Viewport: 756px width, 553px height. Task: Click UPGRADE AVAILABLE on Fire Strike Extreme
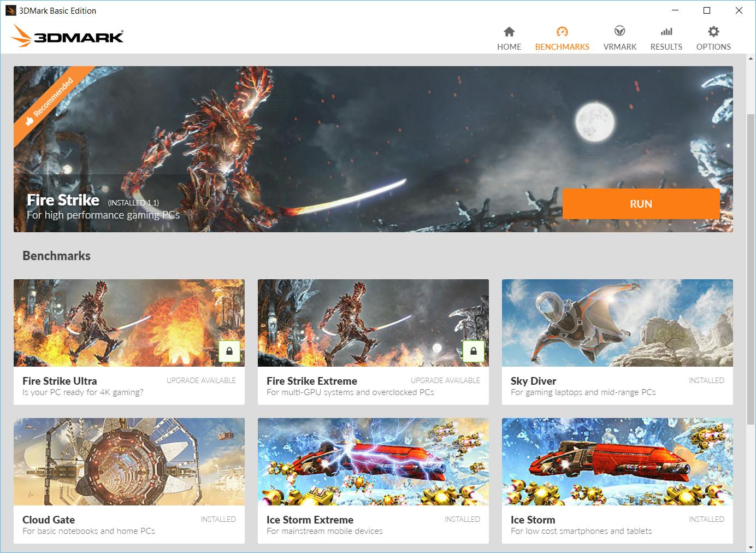pos(445,380)
